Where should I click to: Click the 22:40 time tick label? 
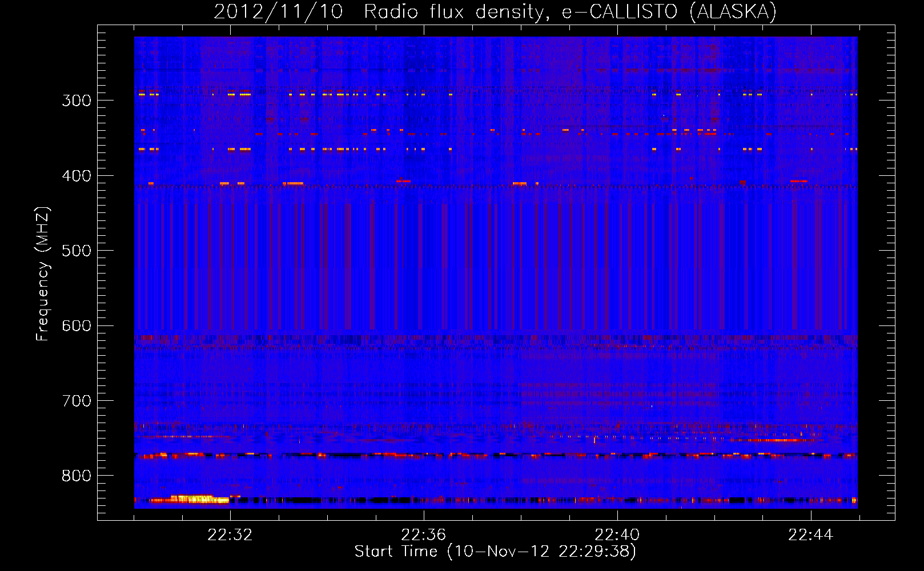pos(617,535)
